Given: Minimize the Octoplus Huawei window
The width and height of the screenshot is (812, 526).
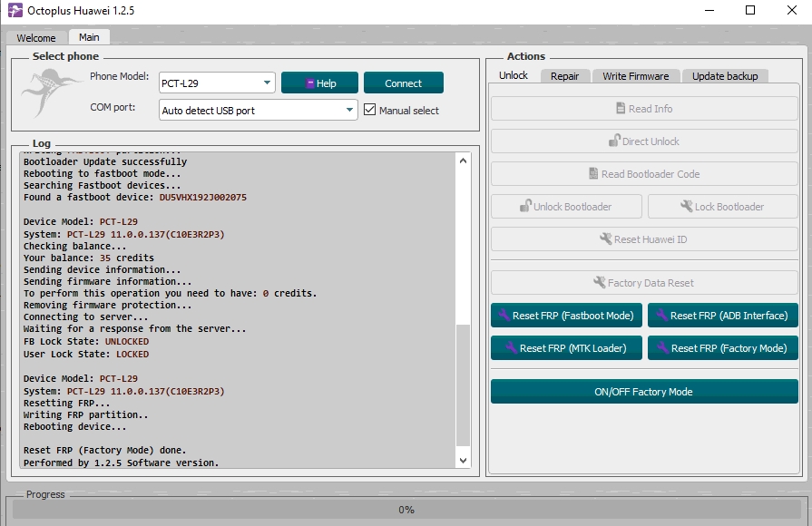Looking at the screenshot, I should point(709,10).
